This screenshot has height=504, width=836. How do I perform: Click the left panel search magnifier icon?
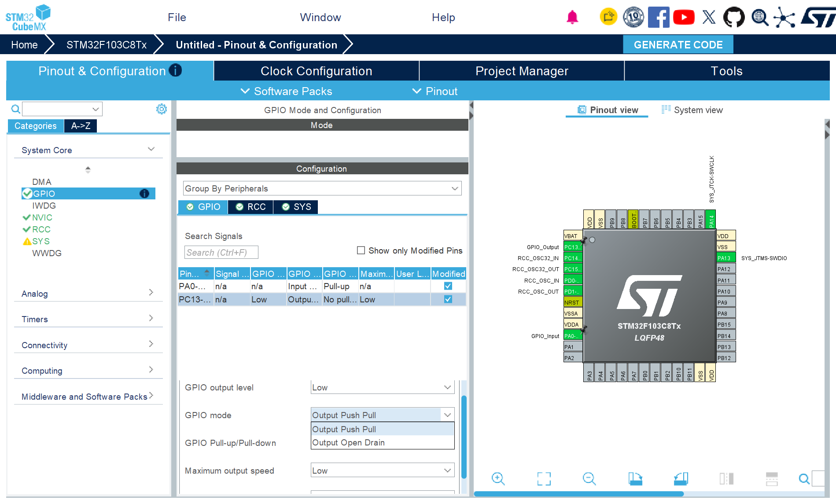click(15, 109)
